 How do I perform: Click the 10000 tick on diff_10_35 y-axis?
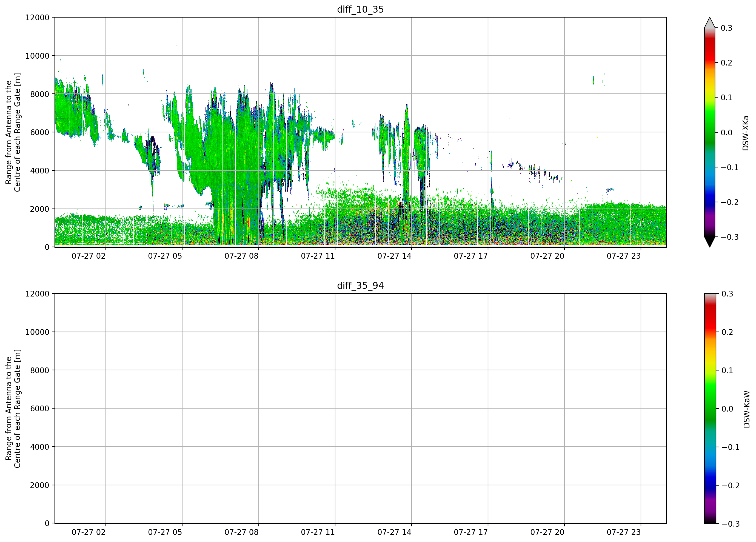(37, 56)
